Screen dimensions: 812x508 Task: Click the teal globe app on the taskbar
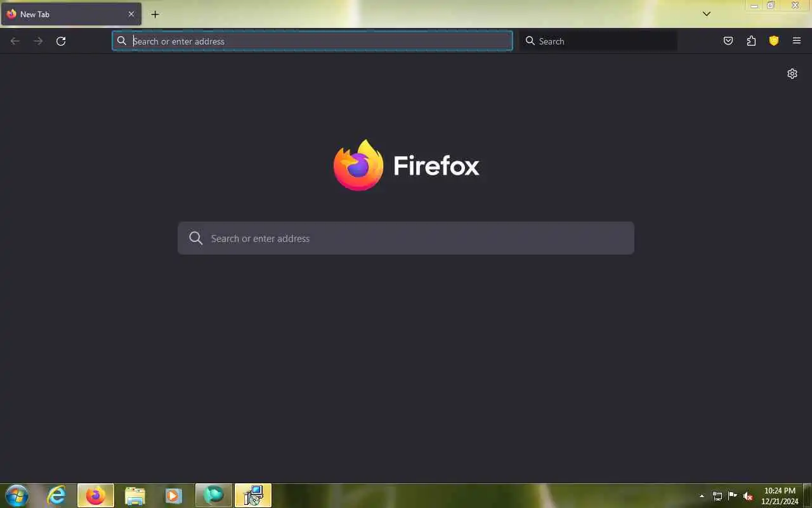[x=214, y=496]
